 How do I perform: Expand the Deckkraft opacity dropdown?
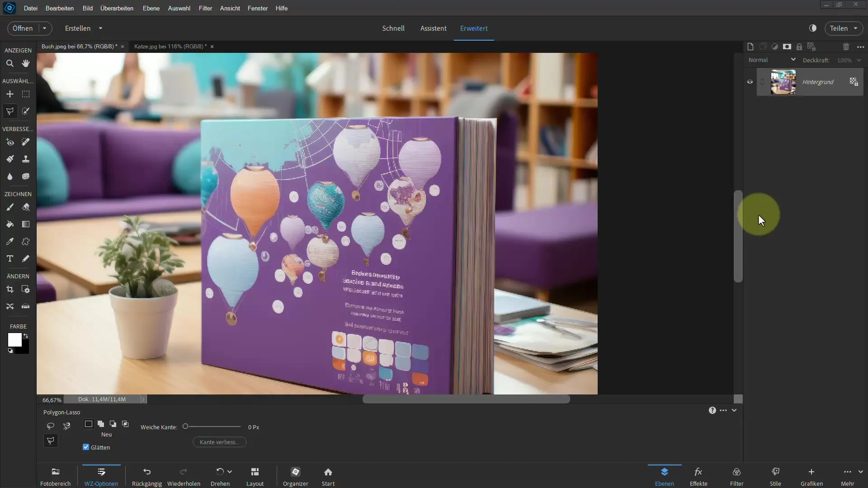pos(859,60)
